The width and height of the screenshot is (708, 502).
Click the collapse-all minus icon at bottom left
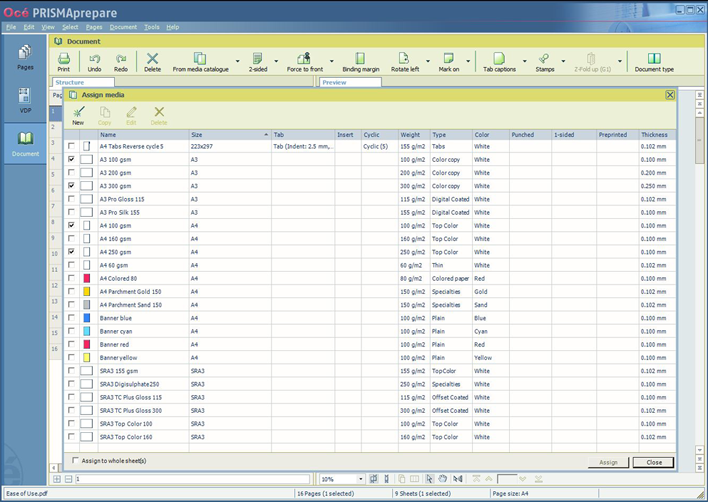pos(68,479)
